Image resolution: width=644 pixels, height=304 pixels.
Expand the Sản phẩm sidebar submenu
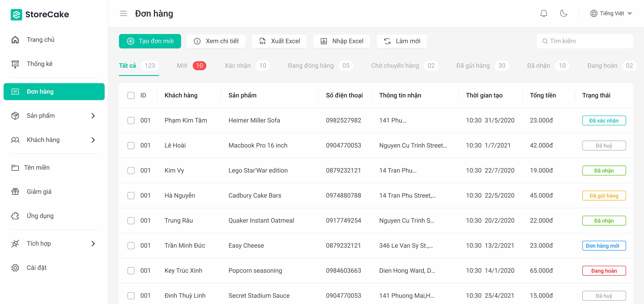pyautogui.click(x=93, y=116)
